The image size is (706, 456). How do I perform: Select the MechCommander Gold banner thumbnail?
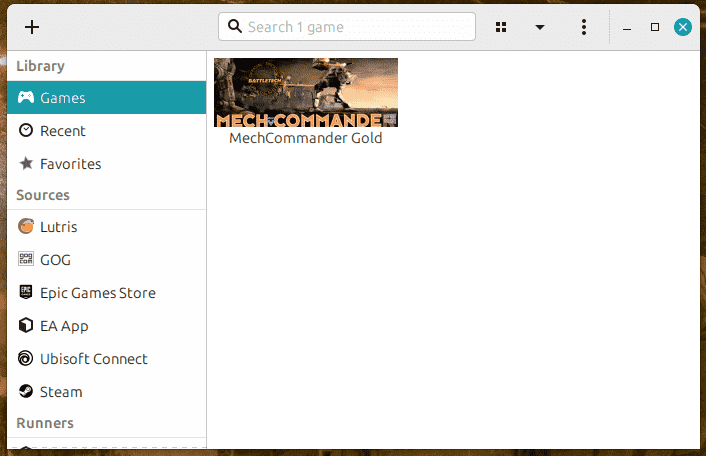(306, 92)
